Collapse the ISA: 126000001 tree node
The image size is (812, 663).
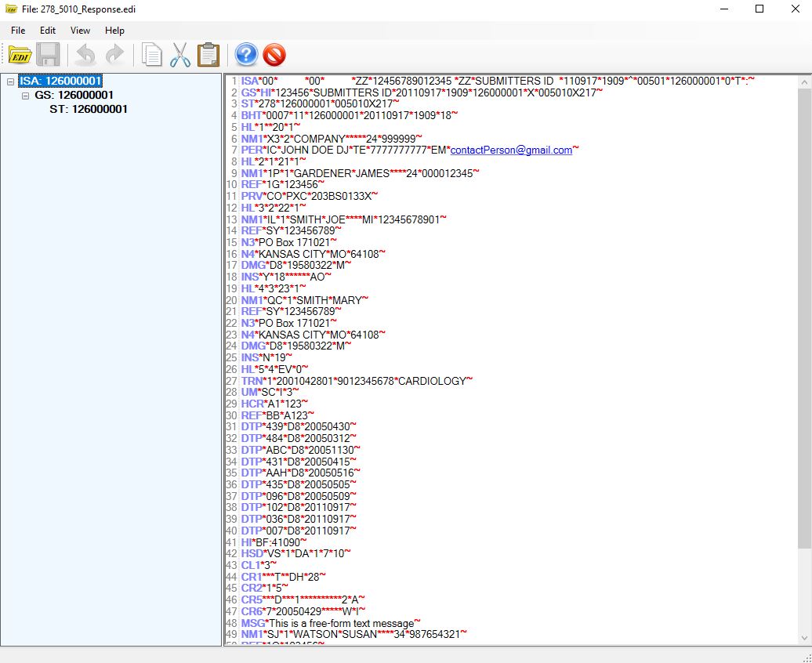coord(10,82)
